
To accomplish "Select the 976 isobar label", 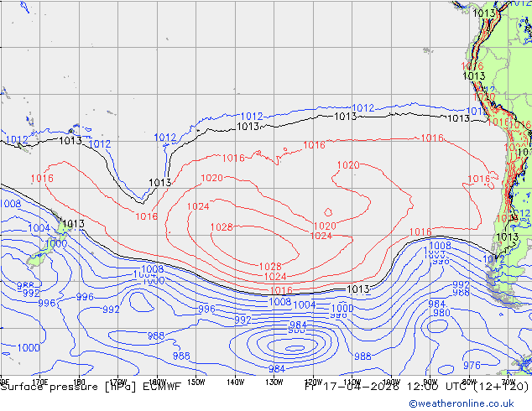I will (x=472, y=365).
